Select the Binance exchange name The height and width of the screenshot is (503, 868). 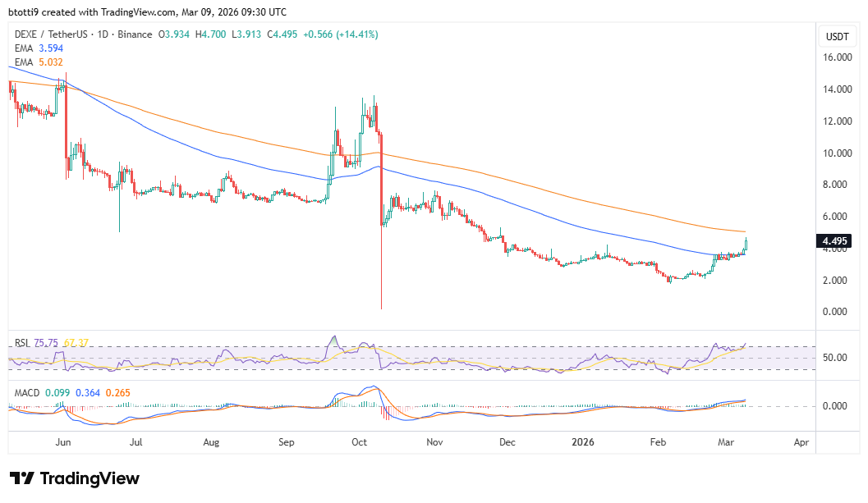pos(131,34)
